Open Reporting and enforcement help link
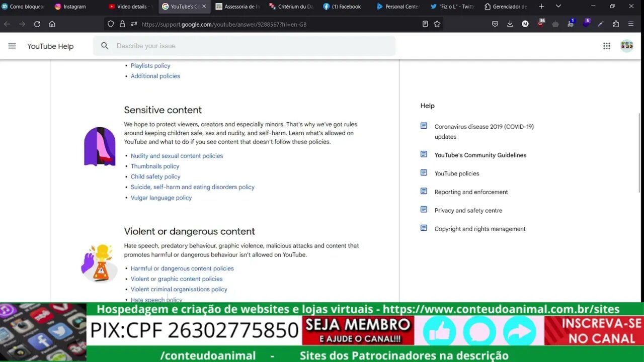 471,192
